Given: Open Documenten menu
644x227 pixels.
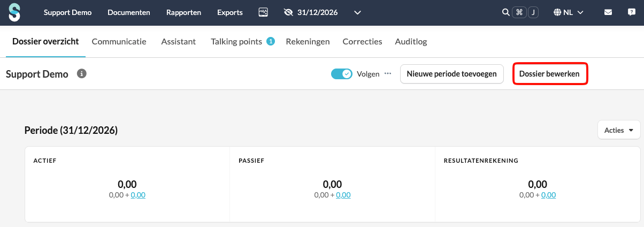Looking at the screenshot, I should click(x=129, y=12).
